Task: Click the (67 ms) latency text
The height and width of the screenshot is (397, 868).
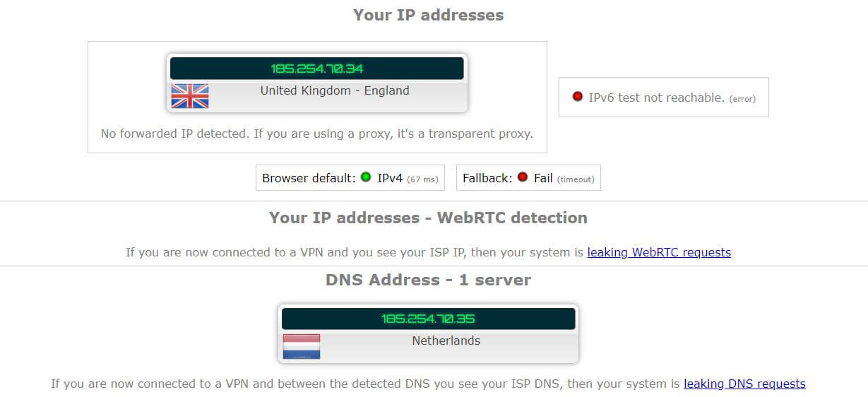Action: pyautogui.click(x=423, y=179)
